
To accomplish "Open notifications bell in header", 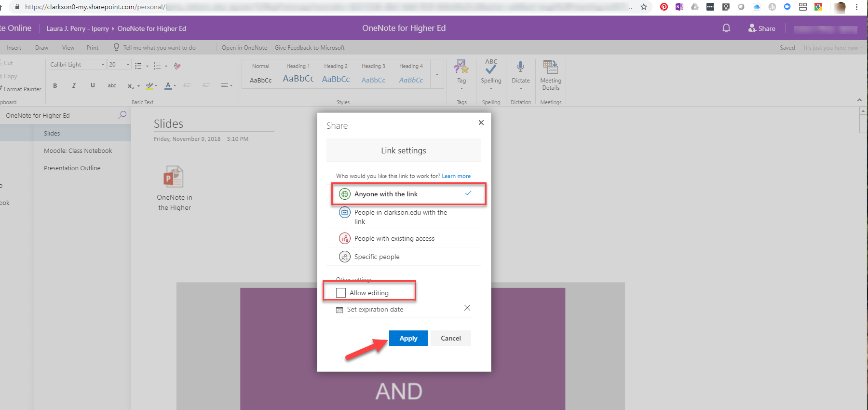I will click(726, 28).
